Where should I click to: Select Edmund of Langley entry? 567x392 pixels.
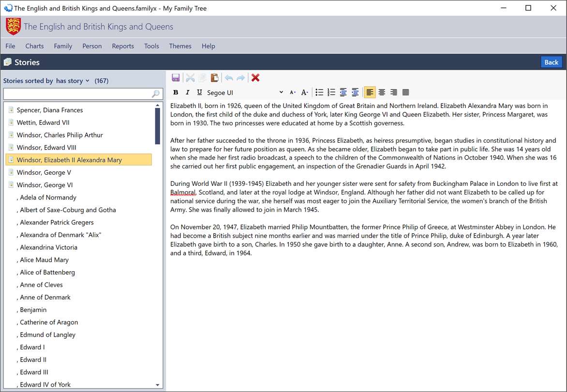coord(78,334)
